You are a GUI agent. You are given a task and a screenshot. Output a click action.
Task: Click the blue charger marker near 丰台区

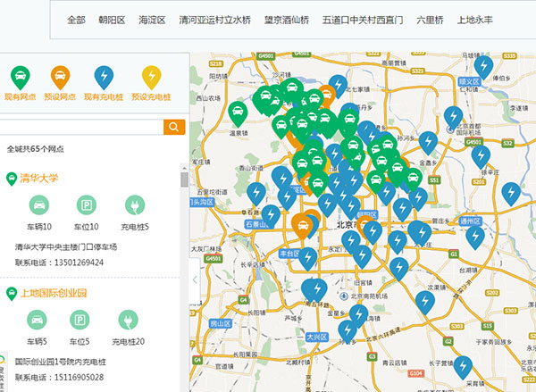[307, 258]
